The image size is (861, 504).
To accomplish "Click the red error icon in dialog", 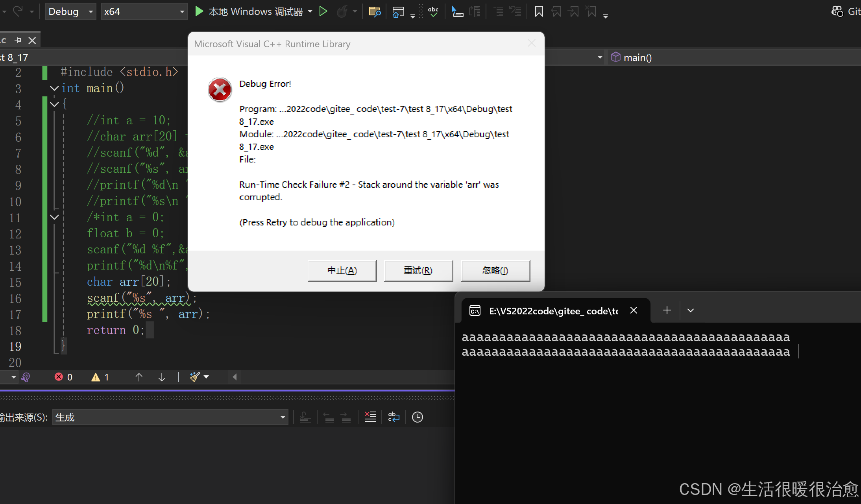I will click(220, 90).
